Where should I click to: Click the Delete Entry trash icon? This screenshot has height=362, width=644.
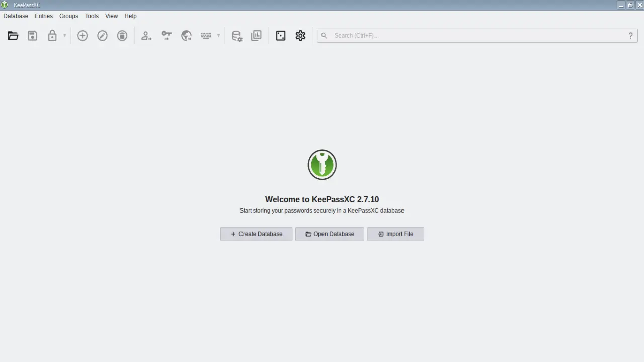(122, 36)
